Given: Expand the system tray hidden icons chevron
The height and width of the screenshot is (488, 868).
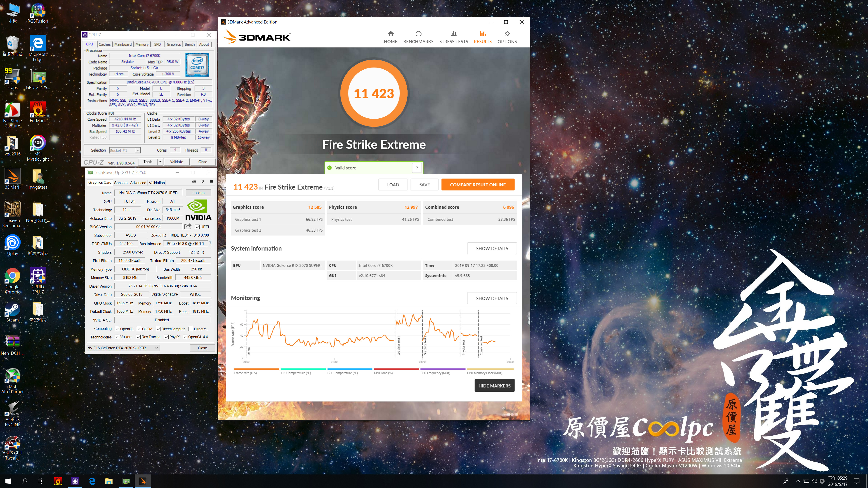Looking at the screenshot, I should coord(798,481).
